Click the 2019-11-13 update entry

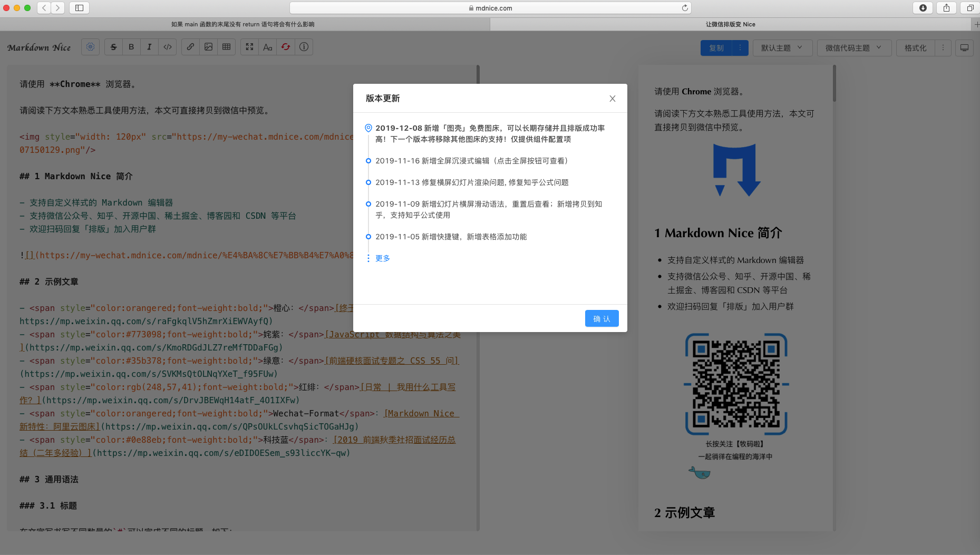tap(472, 182)
